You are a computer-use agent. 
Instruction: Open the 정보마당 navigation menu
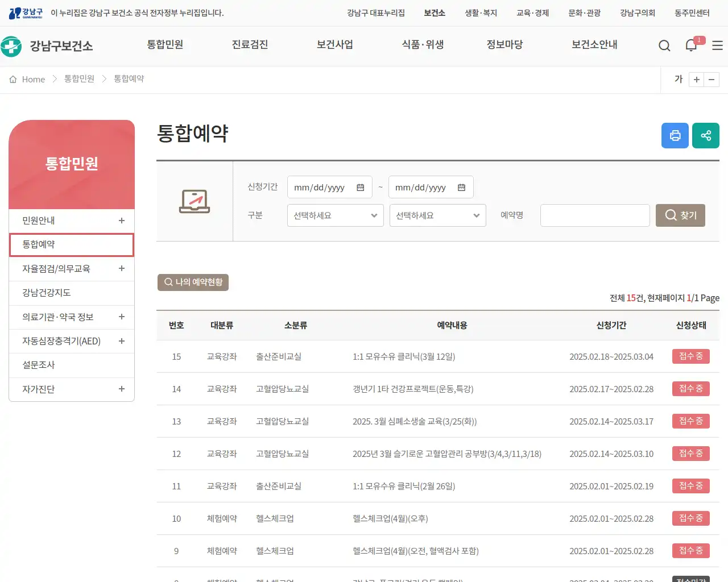pyautogui.click(x=505, y=45)
